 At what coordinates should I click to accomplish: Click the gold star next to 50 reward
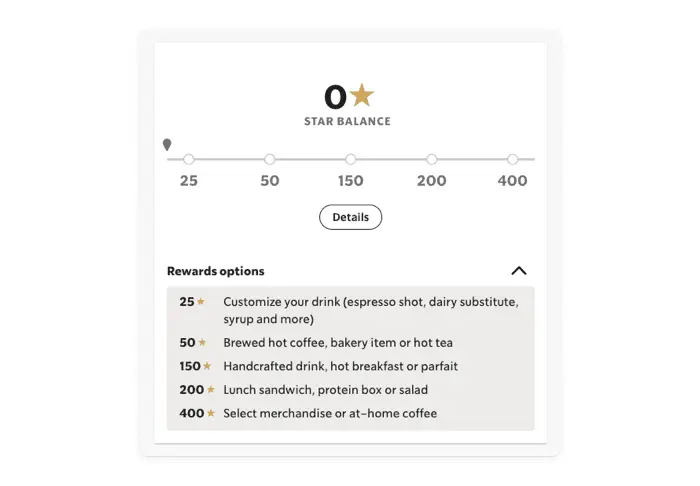(202, 342)
